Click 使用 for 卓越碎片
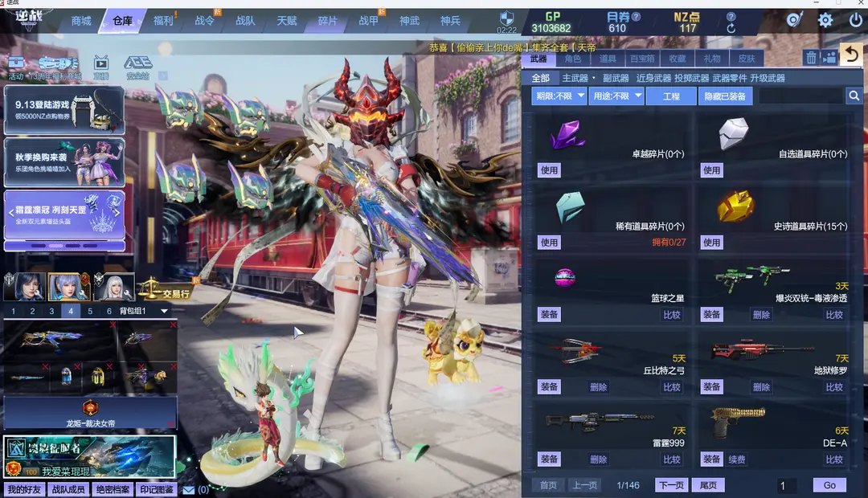 click(549, 170)
